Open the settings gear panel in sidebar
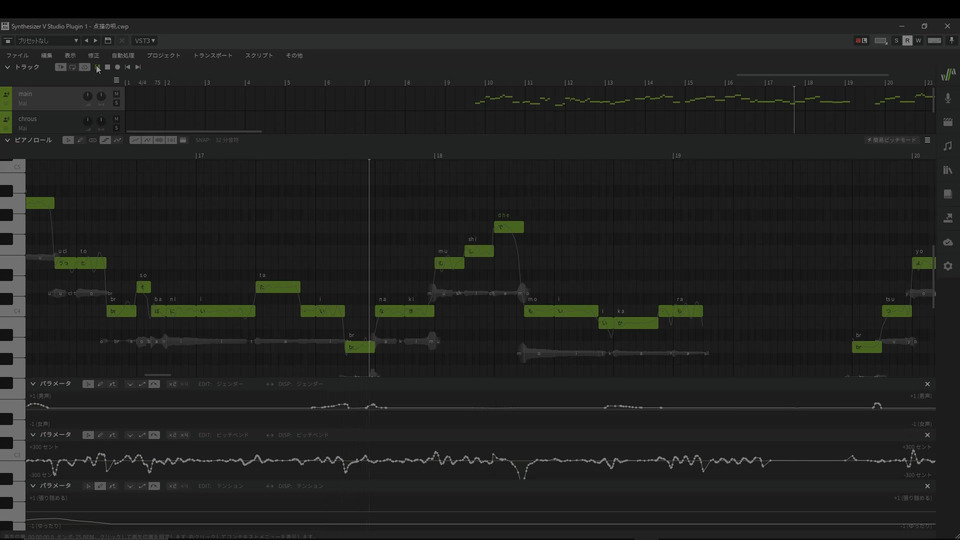This screenshot has width=960, height=540. [x=948, y=266]
